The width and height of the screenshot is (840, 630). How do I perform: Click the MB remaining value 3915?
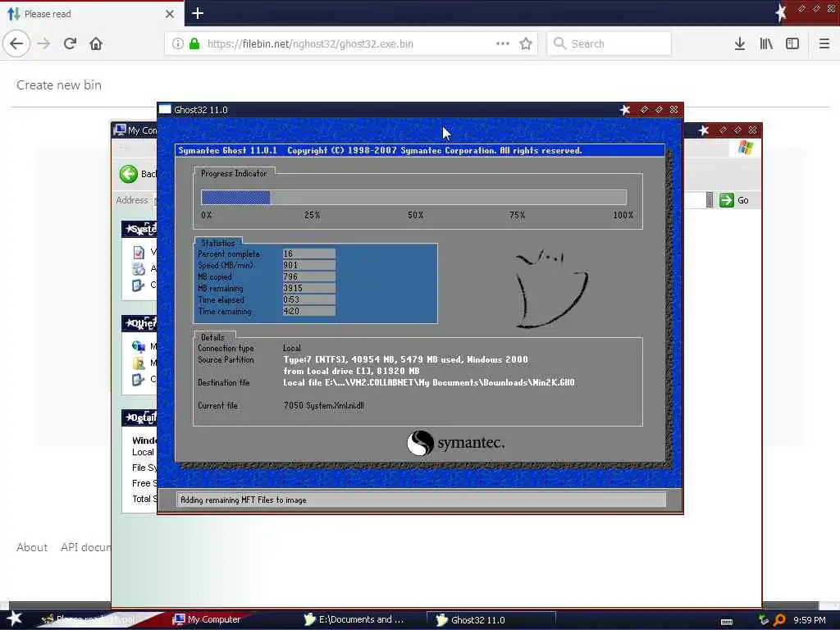coord(309,288)
